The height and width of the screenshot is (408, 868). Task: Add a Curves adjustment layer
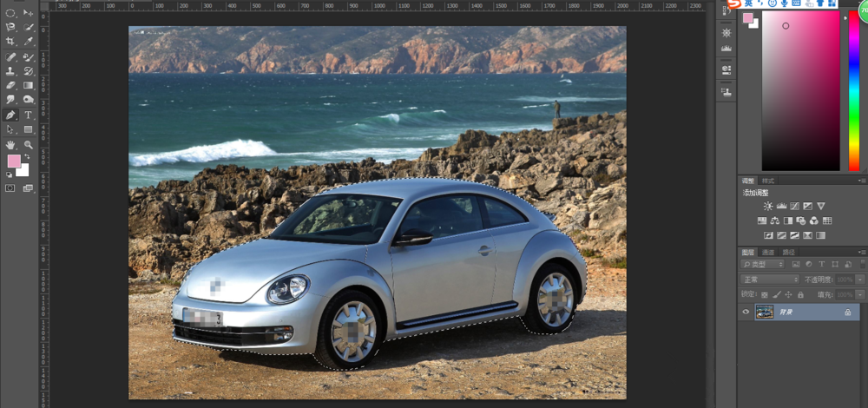[x=794, y=206]
